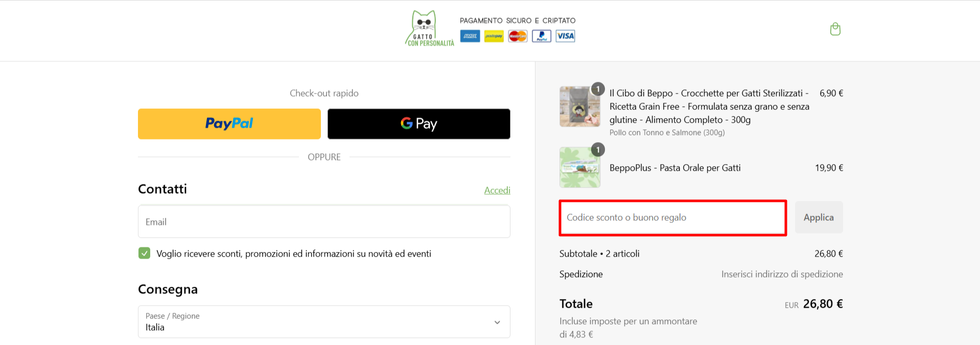
Task: Uncheck the newsletter offers checkbox
Action: [144, 253]
